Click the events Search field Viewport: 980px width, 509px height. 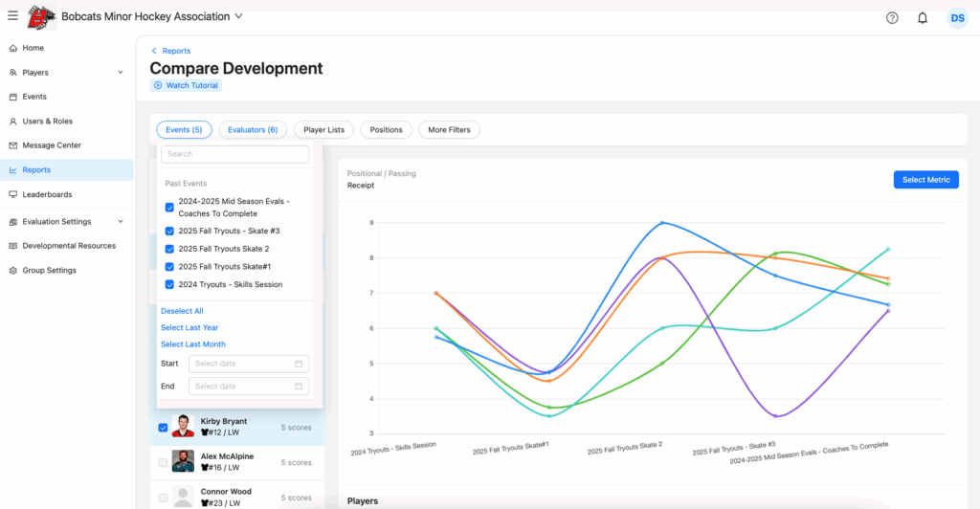point(234,154)
